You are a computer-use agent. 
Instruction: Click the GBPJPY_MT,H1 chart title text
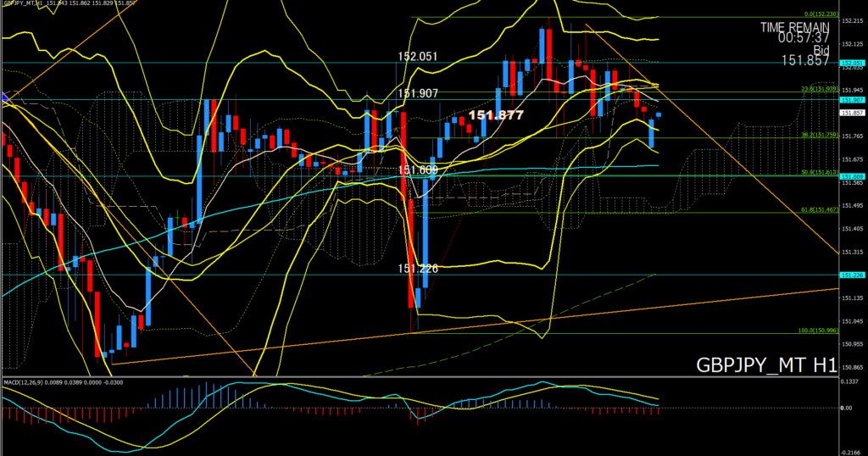pos(24,3)
